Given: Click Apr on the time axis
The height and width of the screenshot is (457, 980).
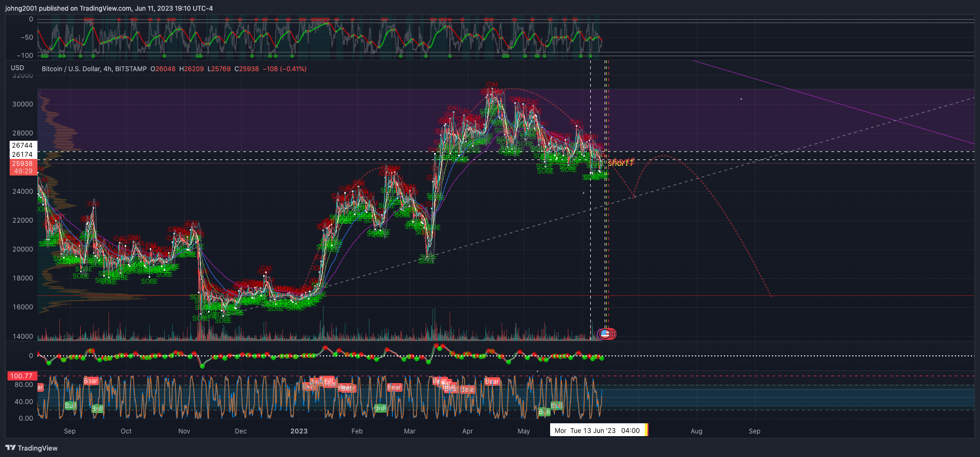Looking at the screenshot, I should (x=467, y=431).
